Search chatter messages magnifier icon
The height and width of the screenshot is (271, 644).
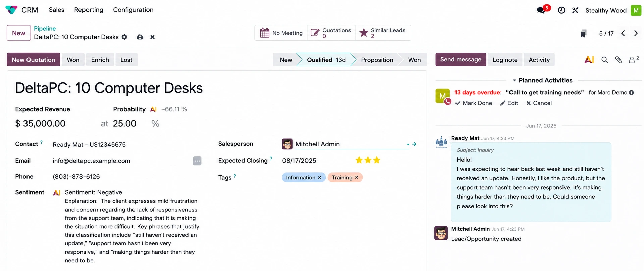[x=604, y=60]
